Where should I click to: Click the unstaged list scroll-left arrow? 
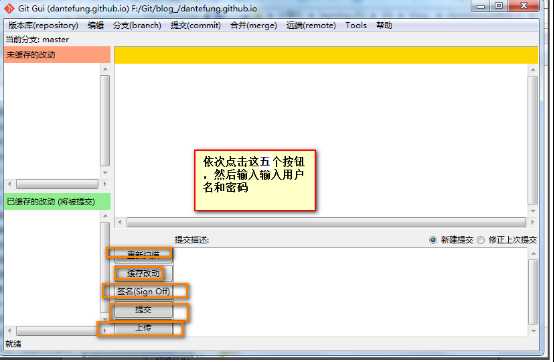pyautogui.click(x=10, y=184)
